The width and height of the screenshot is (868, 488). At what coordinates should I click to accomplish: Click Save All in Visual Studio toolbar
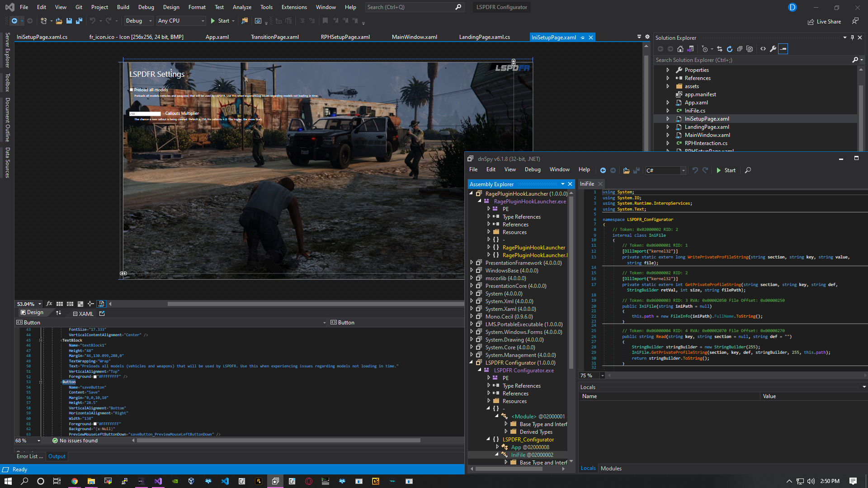point(79,21)
